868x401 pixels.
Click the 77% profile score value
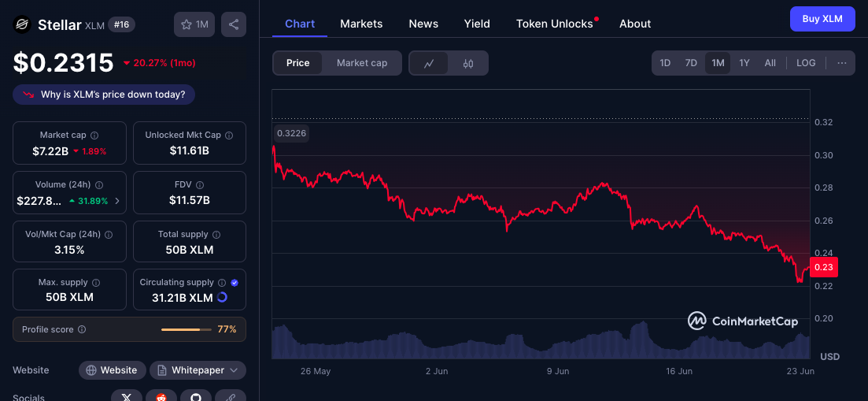(x=227, y=329)
